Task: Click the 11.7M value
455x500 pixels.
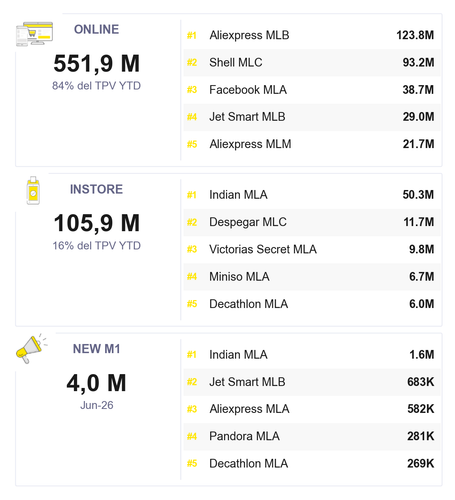Action: coord(419,222)
